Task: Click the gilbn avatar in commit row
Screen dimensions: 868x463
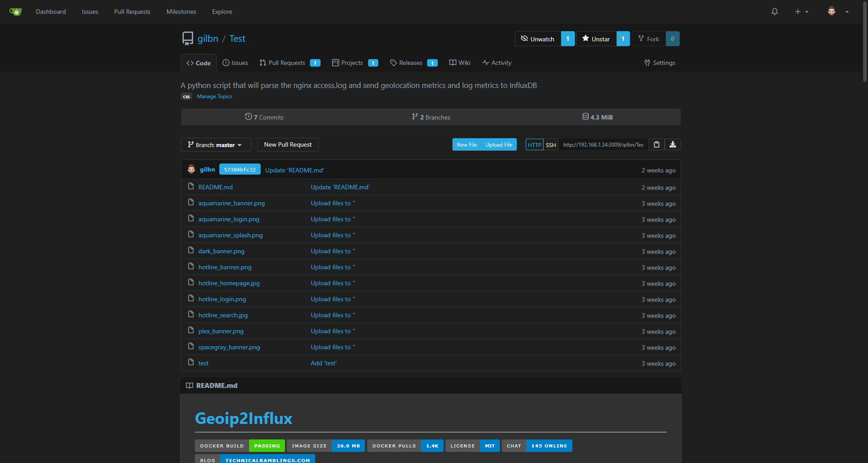Action: pyautogui.click(x=191, y=169)
